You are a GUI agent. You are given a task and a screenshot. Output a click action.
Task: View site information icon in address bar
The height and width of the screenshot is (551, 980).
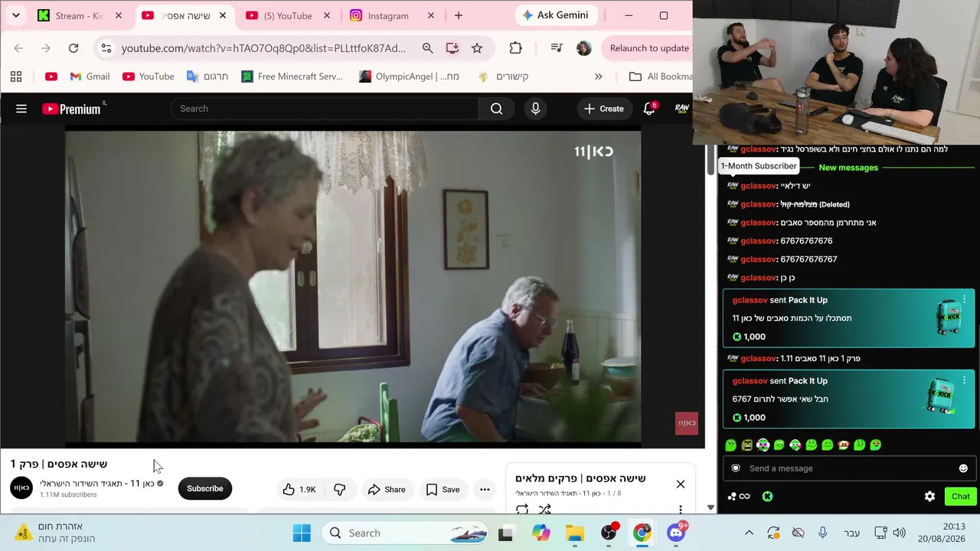tap(106, 48)
